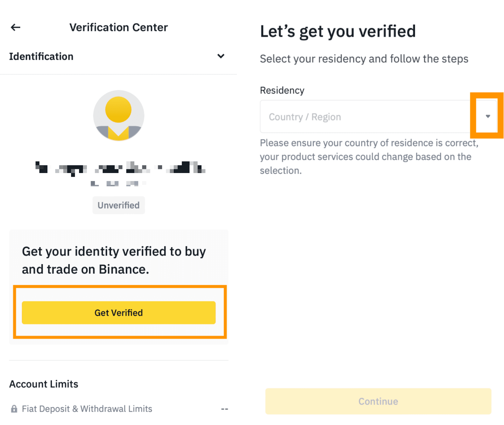Image resolution: width=504 pixels, height=425 pixels.
Task: Click the identity verification prompt text
Action: click(x=114, y=260)
